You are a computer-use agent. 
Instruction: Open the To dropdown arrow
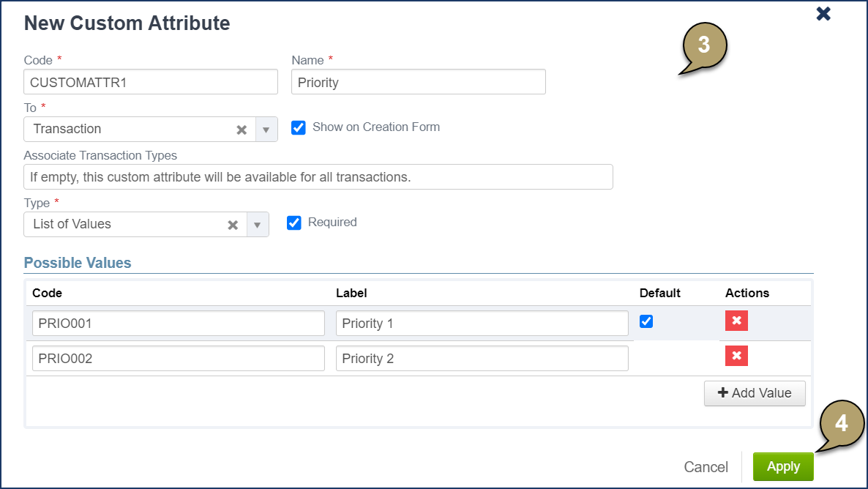tap(266, 130)
